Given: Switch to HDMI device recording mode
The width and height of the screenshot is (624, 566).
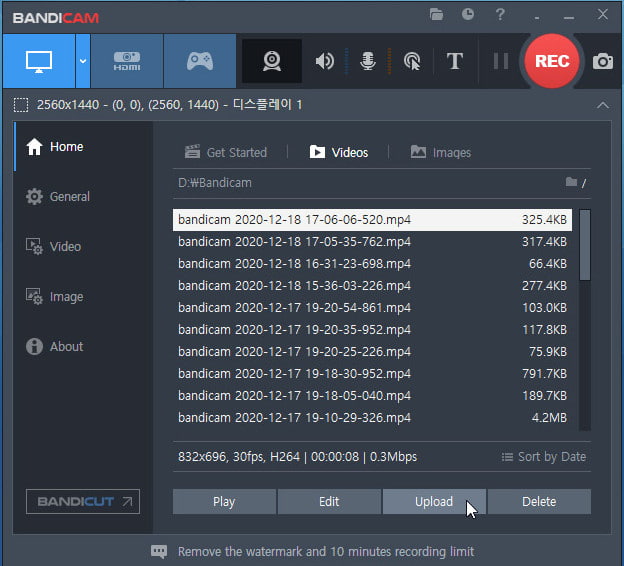Looking at the screenshot, I should [x=127, y=61].
